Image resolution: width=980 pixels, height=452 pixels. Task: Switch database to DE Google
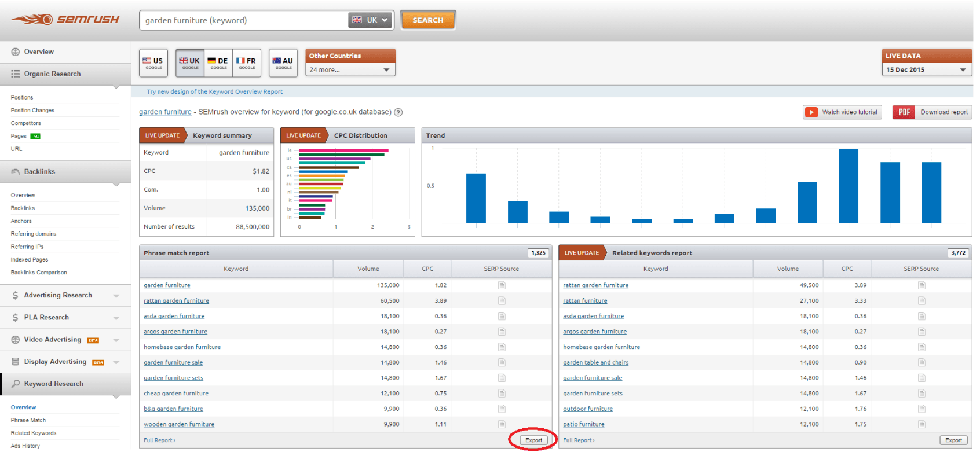(218, 63)
